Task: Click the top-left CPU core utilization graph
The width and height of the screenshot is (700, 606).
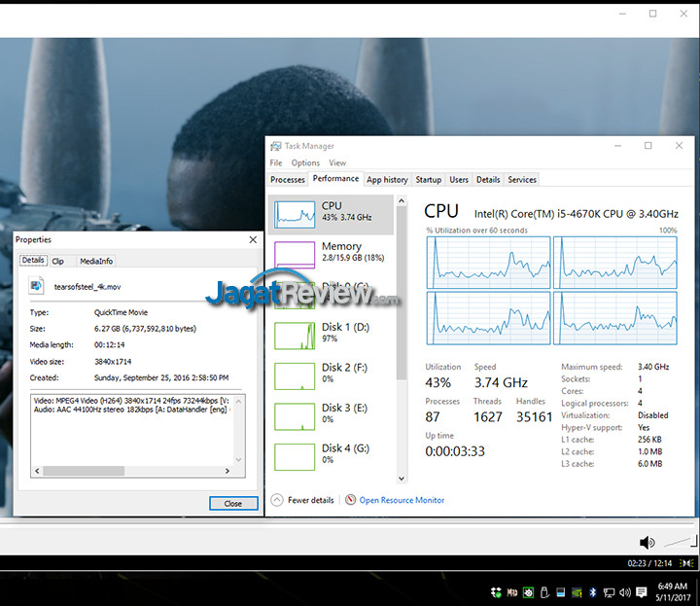Action: pos(488,263)
